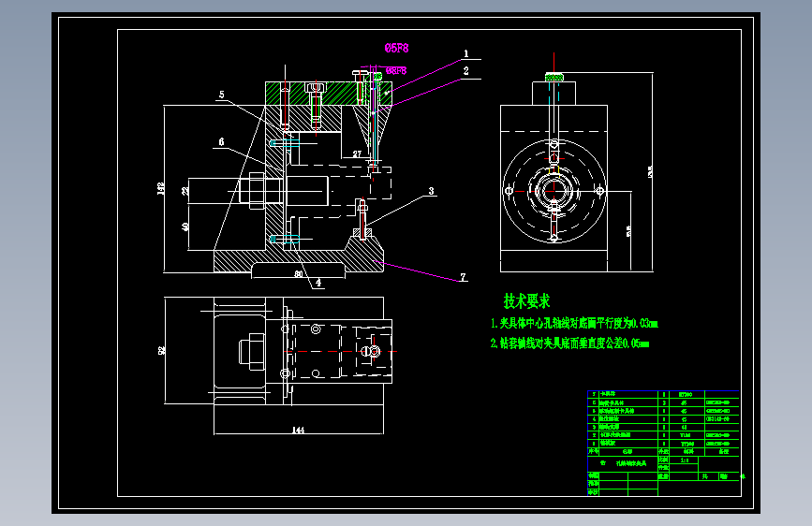Select callout balloon number 5 on drawing

tap(222, 95)
